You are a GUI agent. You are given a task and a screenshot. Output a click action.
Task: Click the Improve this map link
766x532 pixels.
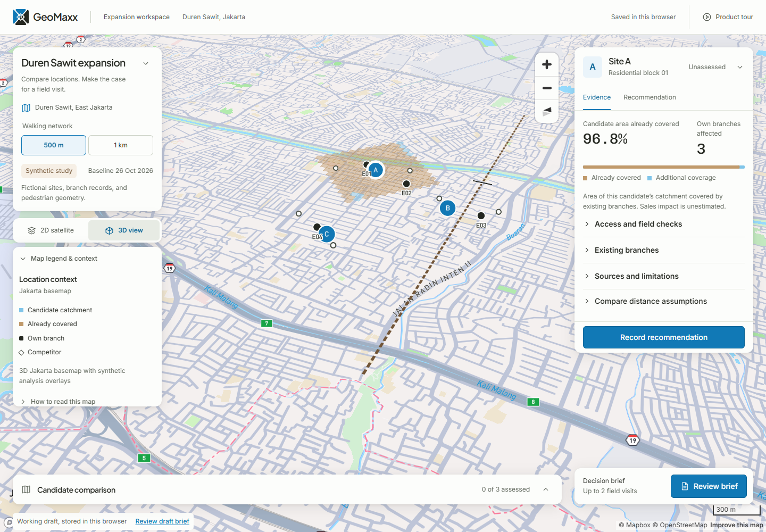pos(737,525)
